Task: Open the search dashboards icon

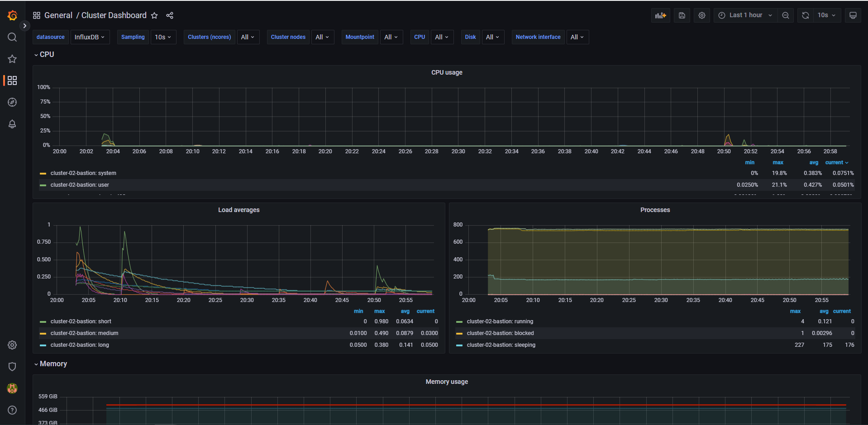Action: pos(12,37)
